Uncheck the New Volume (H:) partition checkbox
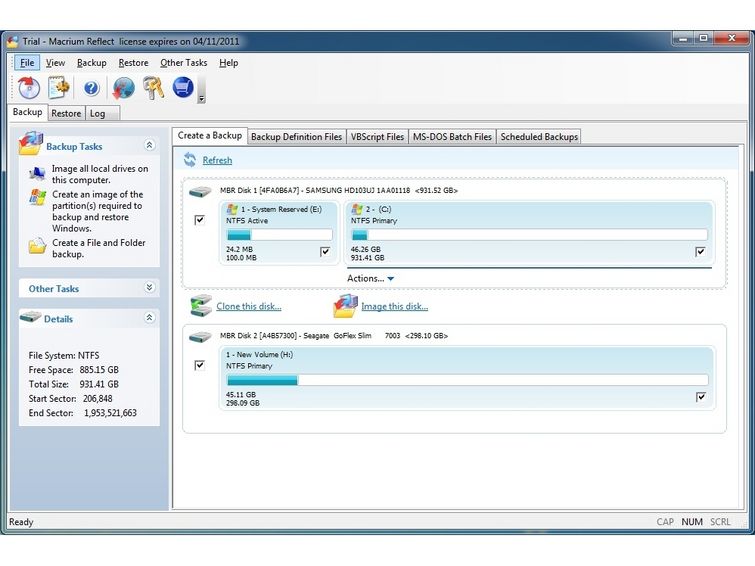Screen dimensions: 755x566 (701, 397)
